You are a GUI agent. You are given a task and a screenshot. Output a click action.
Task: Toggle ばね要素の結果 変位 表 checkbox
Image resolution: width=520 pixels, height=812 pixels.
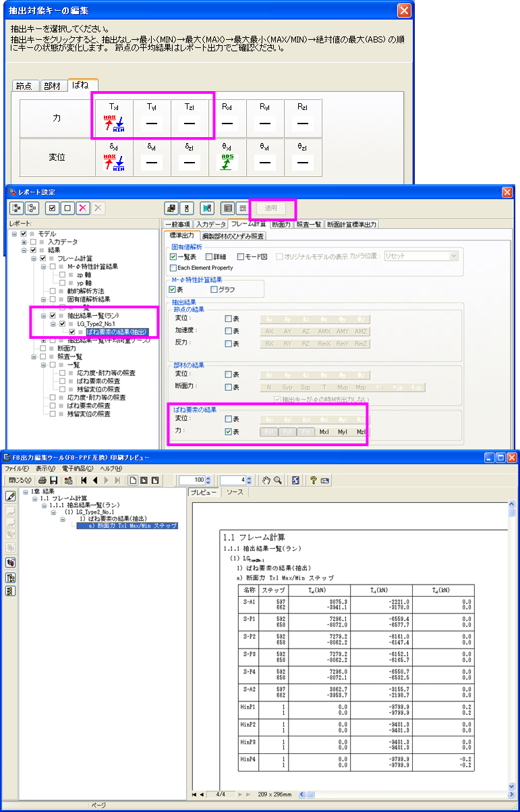(x=229, y=419)
